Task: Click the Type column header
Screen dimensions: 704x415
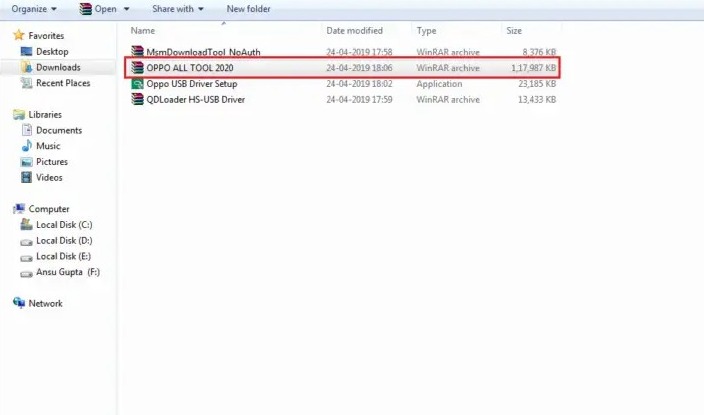Action: click(427, 31)
